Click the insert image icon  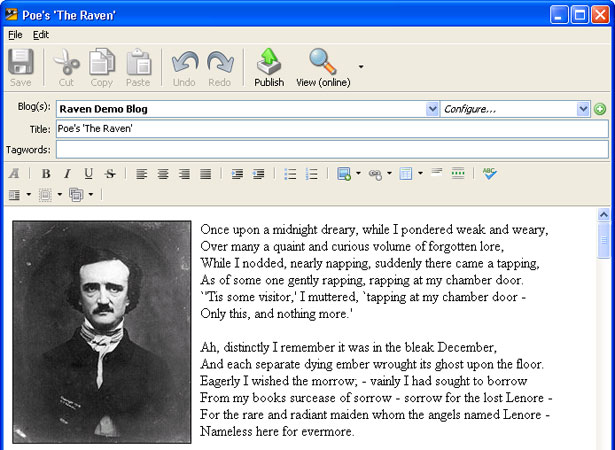[x=344, y=173]
